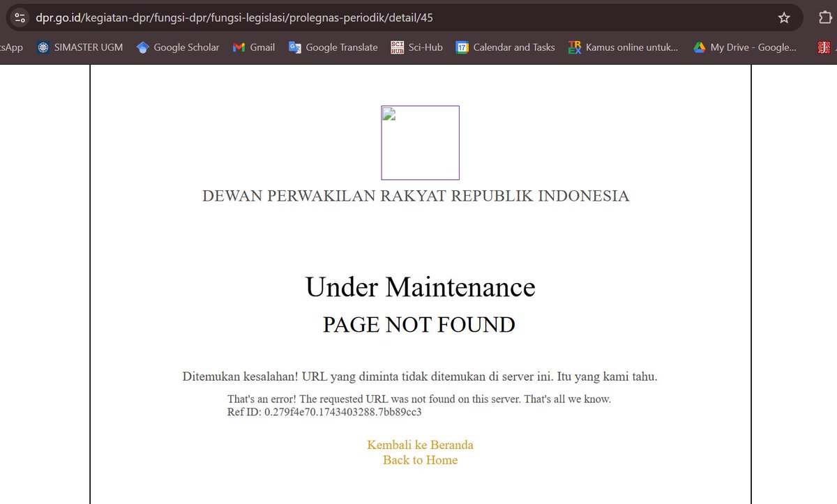Open the Google Scholar bookmark

[178, 47]
